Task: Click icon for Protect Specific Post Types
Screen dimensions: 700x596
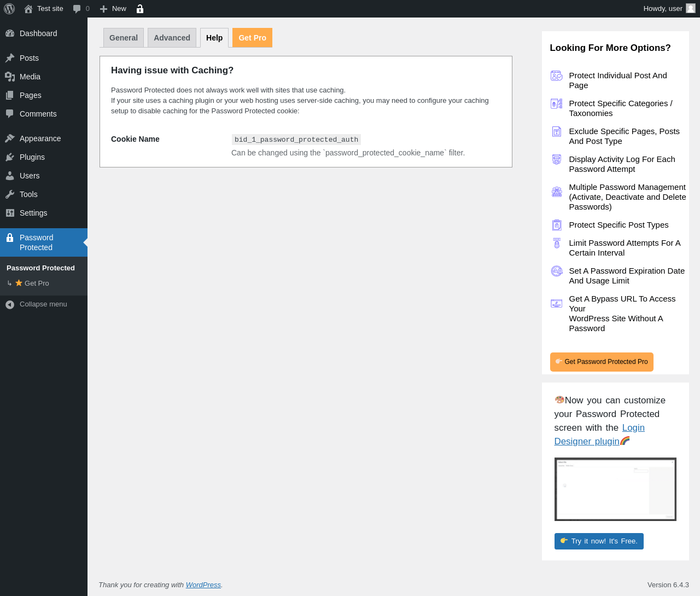Action: pos(556,225)
